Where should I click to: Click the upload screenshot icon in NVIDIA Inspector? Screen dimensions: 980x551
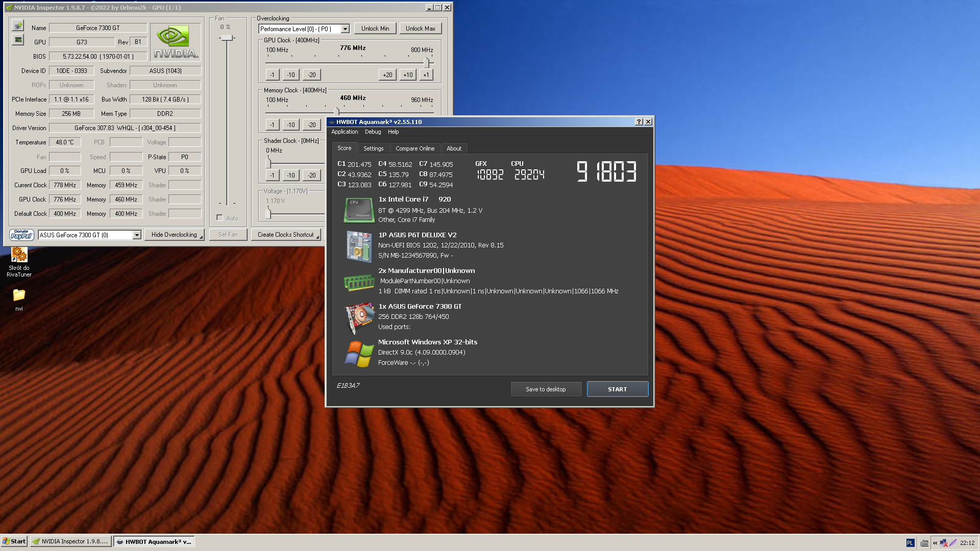(x=18, y=26)
